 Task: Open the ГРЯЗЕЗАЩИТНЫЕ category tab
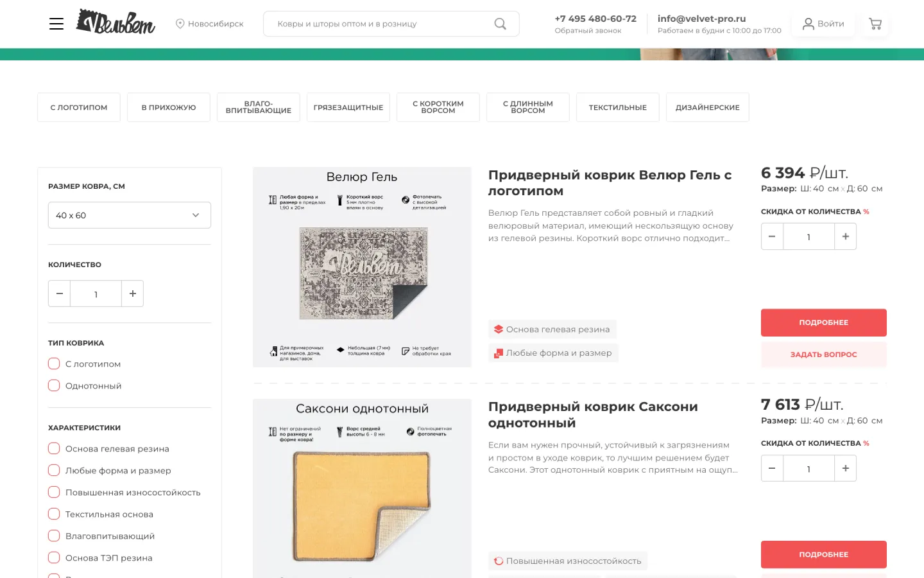coord(348,107)
